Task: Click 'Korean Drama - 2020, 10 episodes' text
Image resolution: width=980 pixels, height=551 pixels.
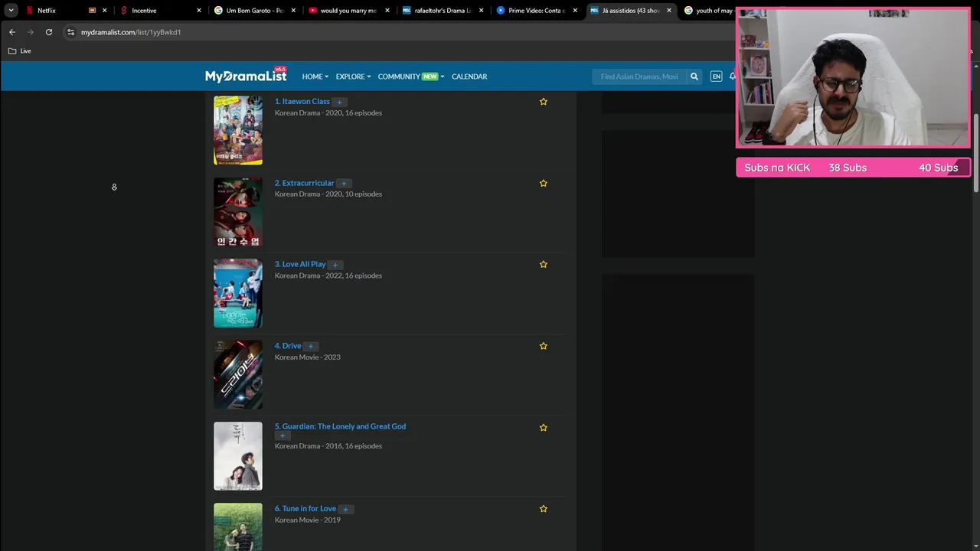Action: [328, 194]
